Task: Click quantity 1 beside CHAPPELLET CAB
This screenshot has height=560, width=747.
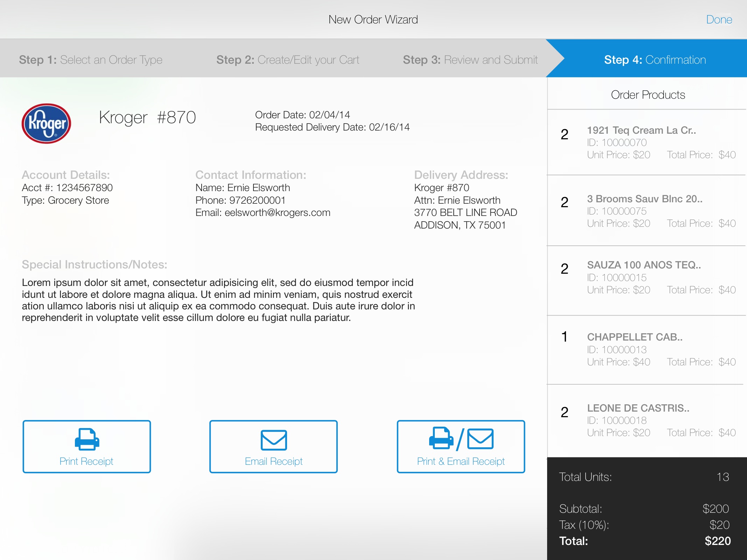Action: [564, 337]
